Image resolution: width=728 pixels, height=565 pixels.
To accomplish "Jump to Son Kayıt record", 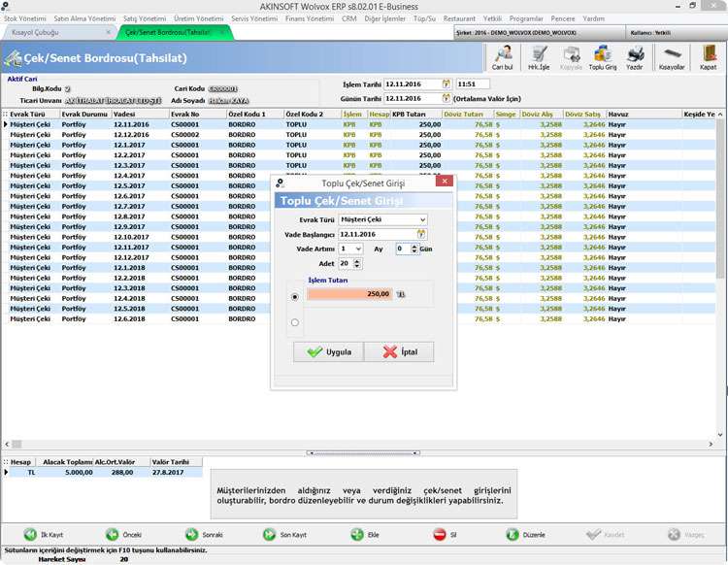I will tap(284, 535).
